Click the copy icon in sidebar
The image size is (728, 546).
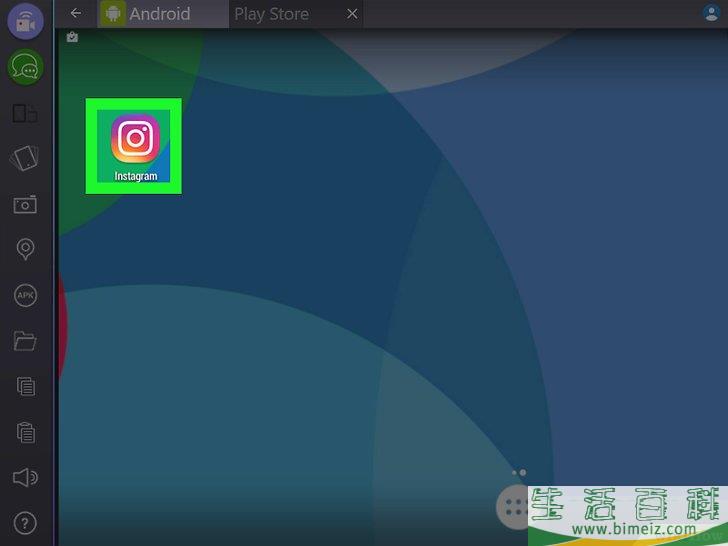tap(26, 386)
